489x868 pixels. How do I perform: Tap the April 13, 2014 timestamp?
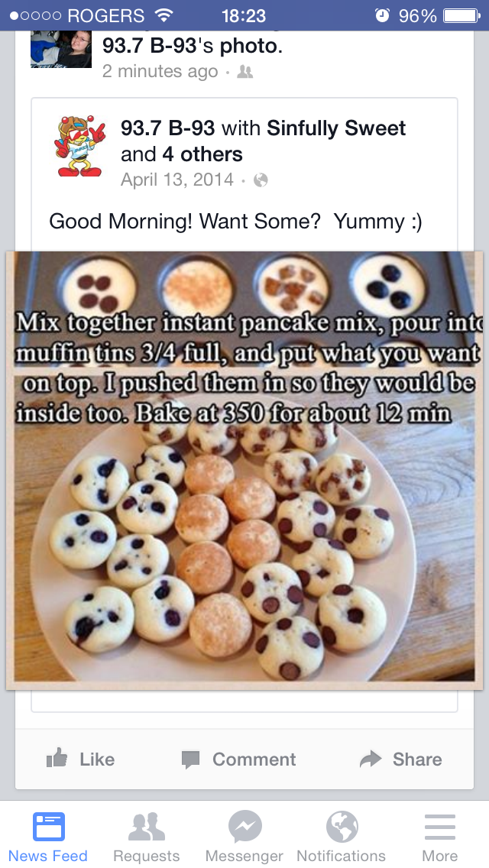pos(177,180)
